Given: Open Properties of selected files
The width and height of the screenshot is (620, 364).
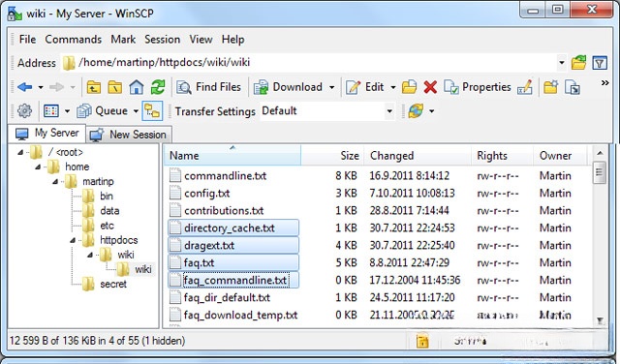Looking at the screenshot, I should pos(478,87).
